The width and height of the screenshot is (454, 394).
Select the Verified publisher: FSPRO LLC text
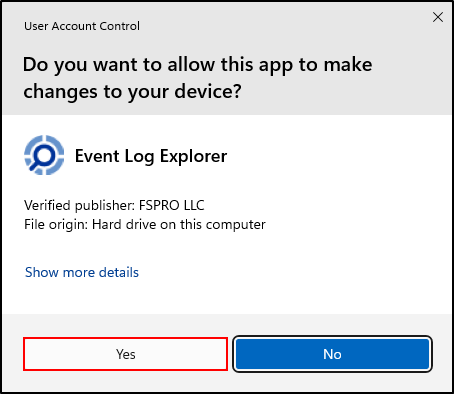coord(114,205)
